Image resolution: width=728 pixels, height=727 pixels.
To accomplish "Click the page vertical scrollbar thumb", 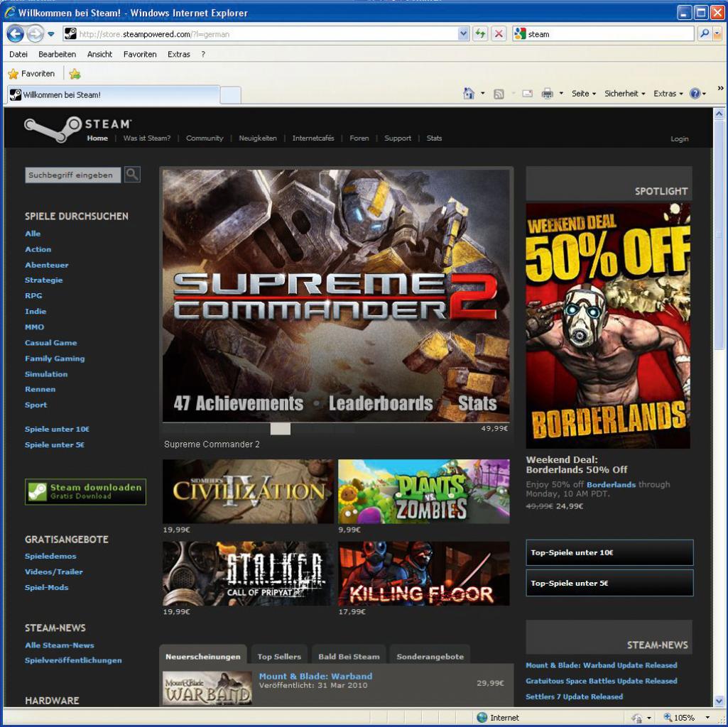I will pyautogui.click(x=719, y=234).
